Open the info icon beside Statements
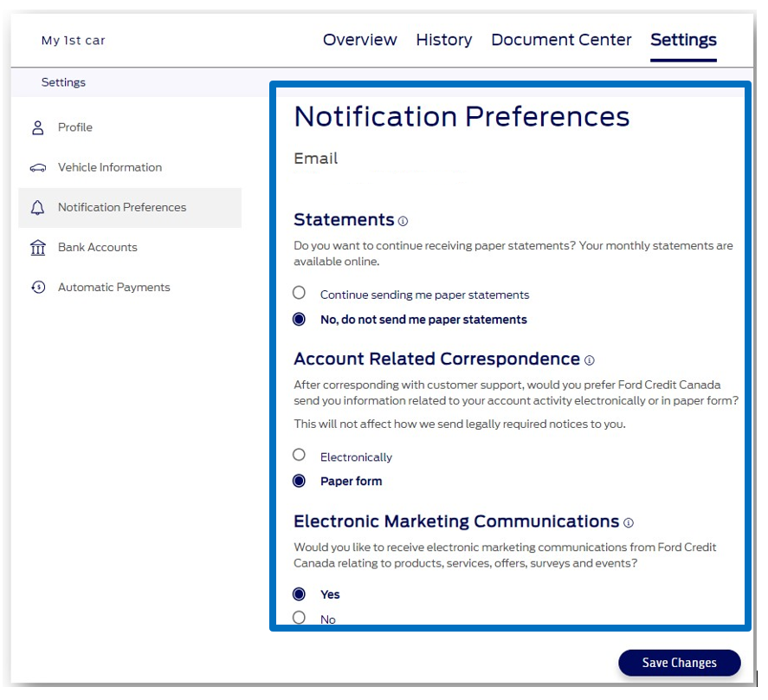Viewport: 768px width, 700px height. tap(403, 221)
